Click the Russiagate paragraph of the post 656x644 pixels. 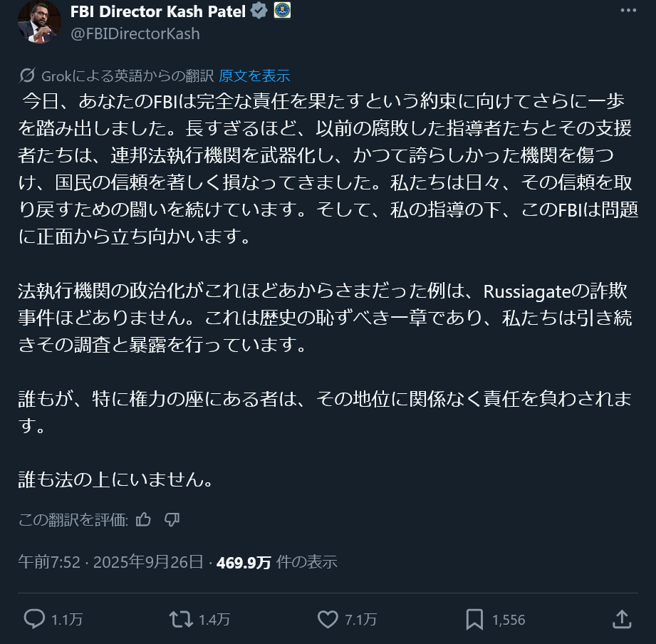(325, 318)
